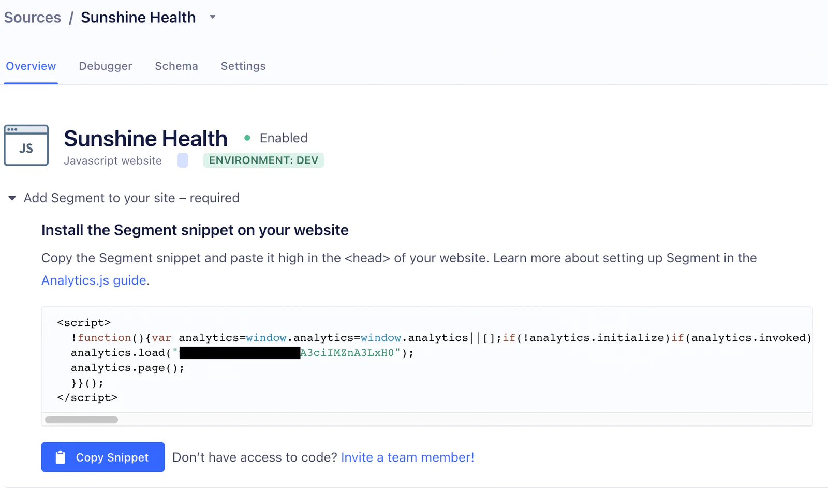Screen dimensions: 828x504
Task: Go to the Schema tab
Action: point(176,66)
